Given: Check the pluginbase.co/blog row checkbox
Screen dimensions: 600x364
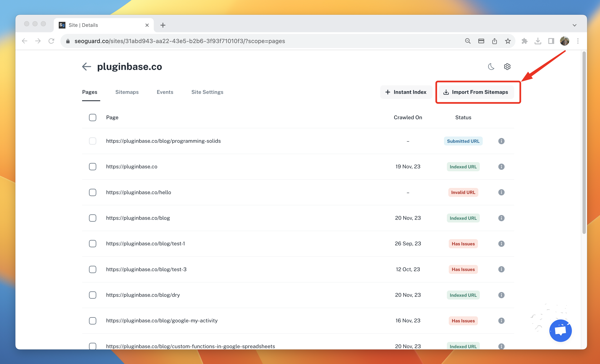Looking at the screenshot, I should [x=92, y=218].
